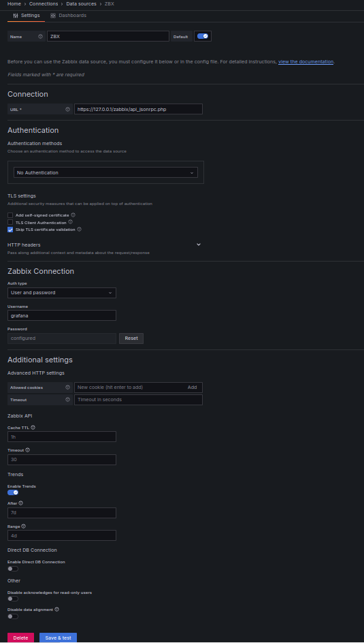The width and height of the screenshot is (364, 643).
Task: Check TLS Client Authentication
Action: [x=10, y=222]
